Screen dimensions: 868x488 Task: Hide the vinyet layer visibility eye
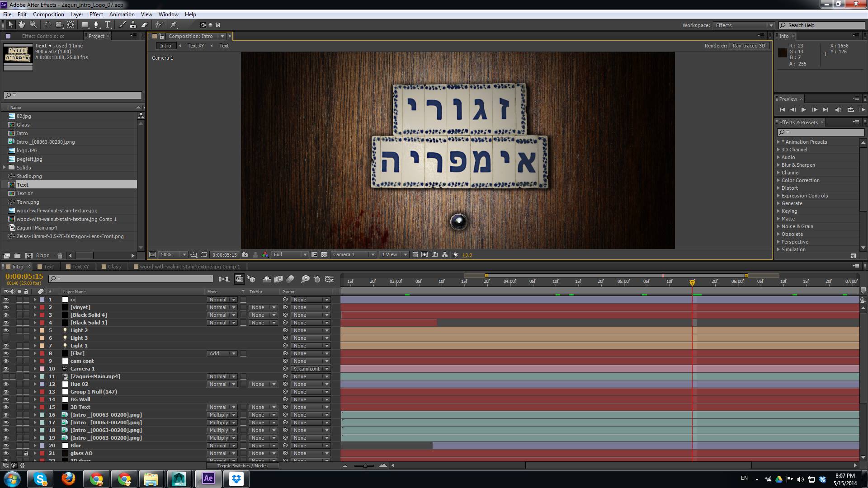[x=6, y=307]
